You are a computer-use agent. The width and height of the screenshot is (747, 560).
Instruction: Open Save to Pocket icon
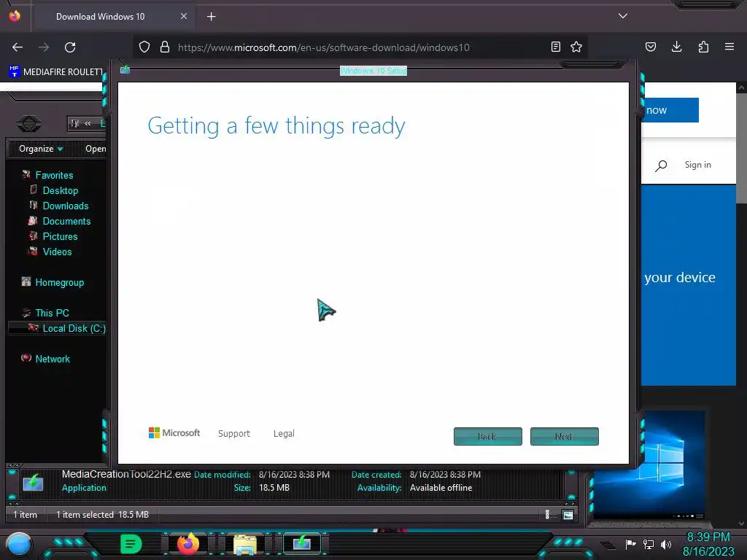[650, 47]
